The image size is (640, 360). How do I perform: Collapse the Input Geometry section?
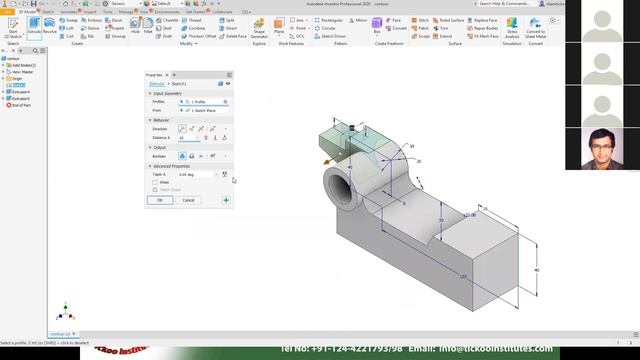point(150,93)
